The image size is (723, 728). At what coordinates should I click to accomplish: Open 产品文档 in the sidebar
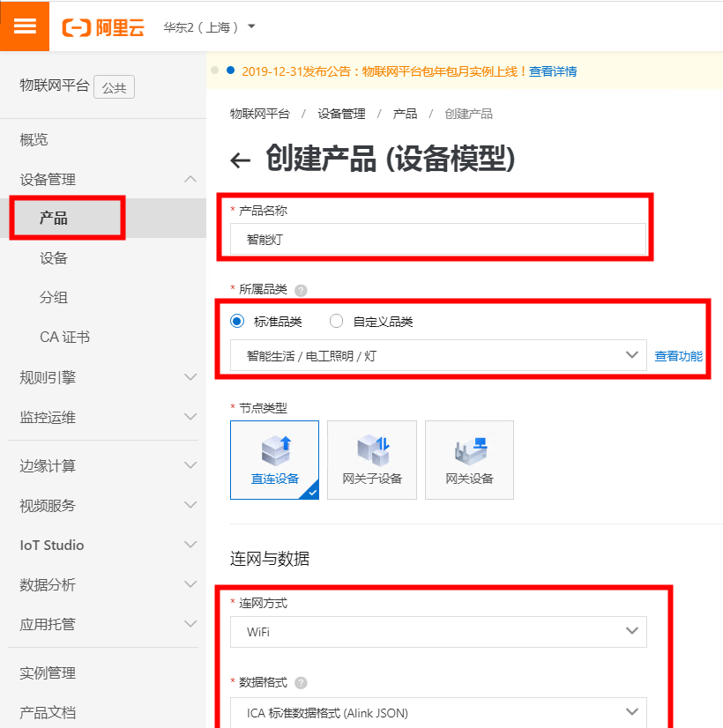(x=48, y=712)
